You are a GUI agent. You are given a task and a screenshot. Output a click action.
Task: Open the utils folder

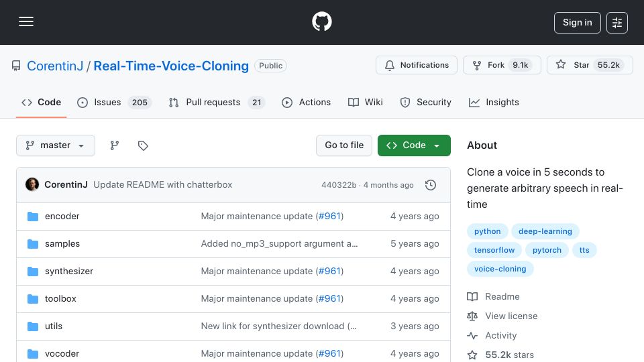coord(54,326)
